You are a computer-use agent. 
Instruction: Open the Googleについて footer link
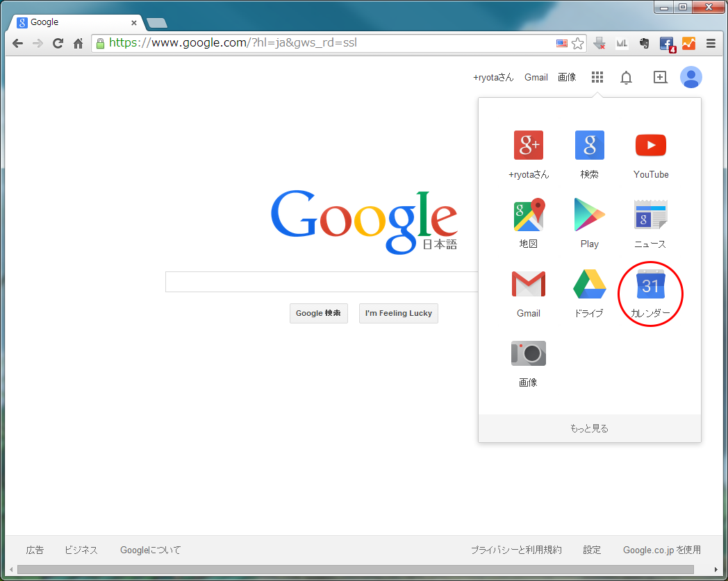point(151,550)
